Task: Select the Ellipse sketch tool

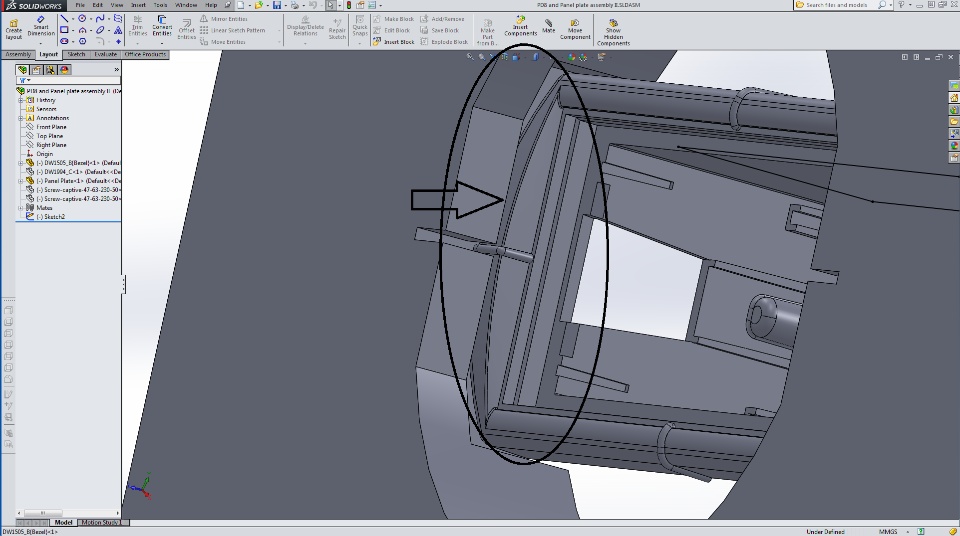Action: [x=100, y=29]
